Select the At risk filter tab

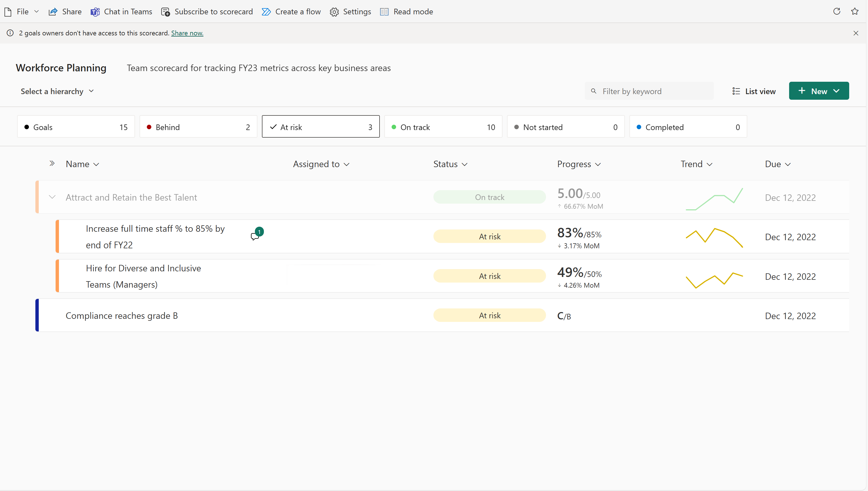(x=321, y=126)
